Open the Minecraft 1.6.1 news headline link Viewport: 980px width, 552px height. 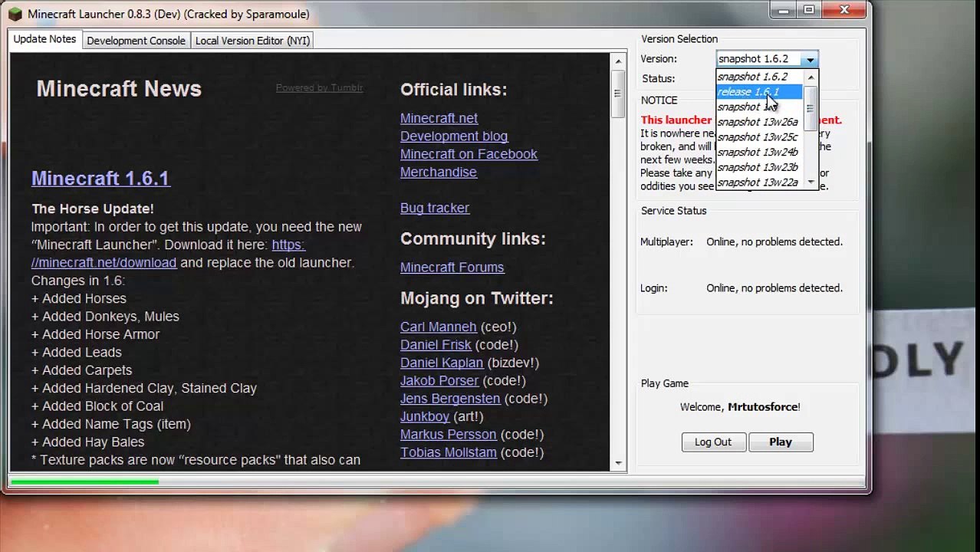tap(100, 178)
